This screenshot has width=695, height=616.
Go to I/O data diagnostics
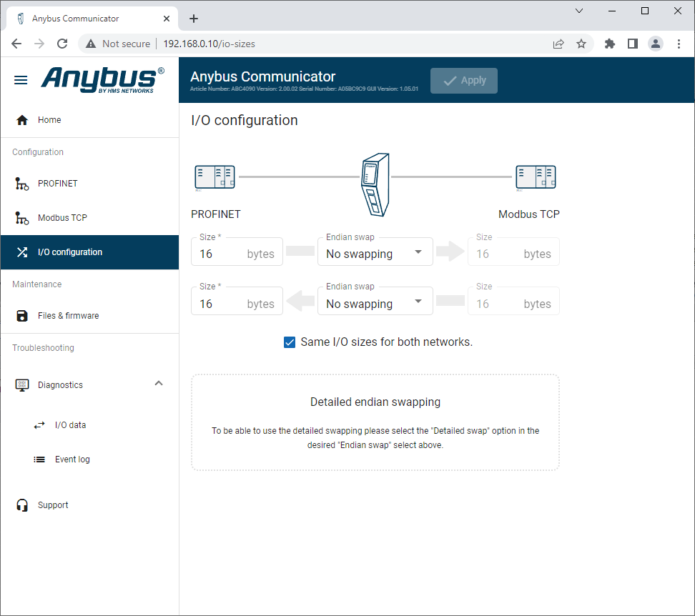70,425
